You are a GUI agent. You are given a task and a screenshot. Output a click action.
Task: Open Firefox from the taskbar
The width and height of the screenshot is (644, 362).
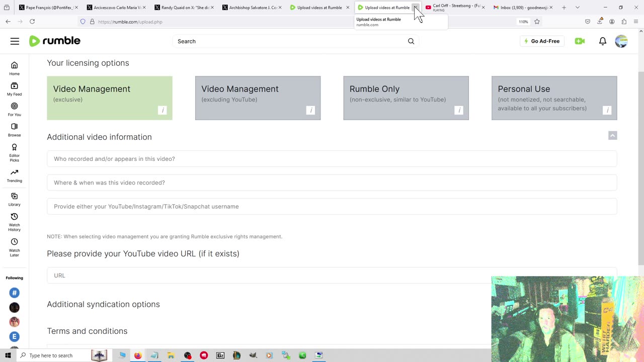tap(138, 355)
